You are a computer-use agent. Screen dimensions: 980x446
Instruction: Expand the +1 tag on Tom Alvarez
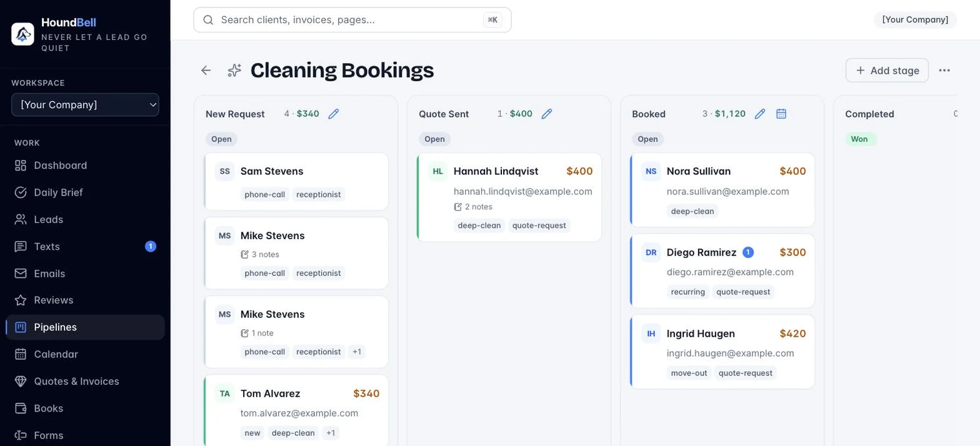331,433
